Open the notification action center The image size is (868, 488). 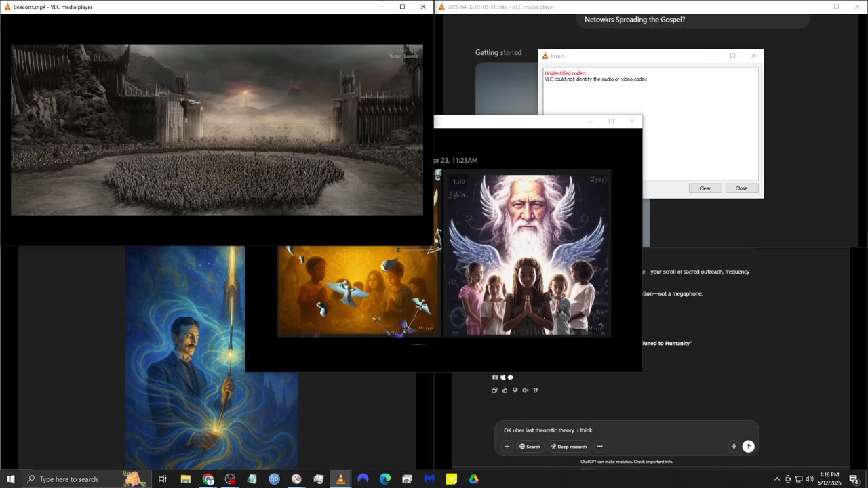pyautogui.click(x=854, y=479)
